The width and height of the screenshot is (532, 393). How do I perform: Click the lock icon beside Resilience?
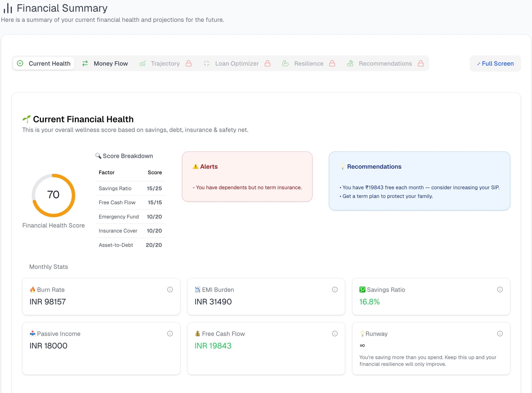coord(332,63)
